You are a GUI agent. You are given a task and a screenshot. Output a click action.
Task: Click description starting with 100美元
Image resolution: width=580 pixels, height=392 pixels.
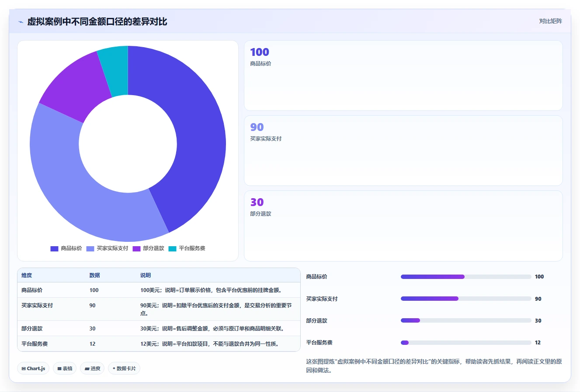[x=212, y=290]
